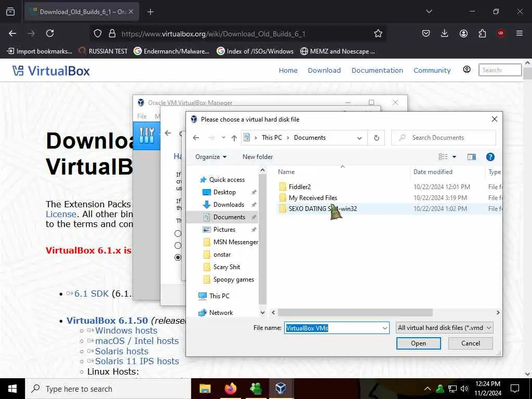Image resolution: width=532 pixels, height=399 pixels.
Task: Open a new Firefox tab
Action: pos(150,12)
